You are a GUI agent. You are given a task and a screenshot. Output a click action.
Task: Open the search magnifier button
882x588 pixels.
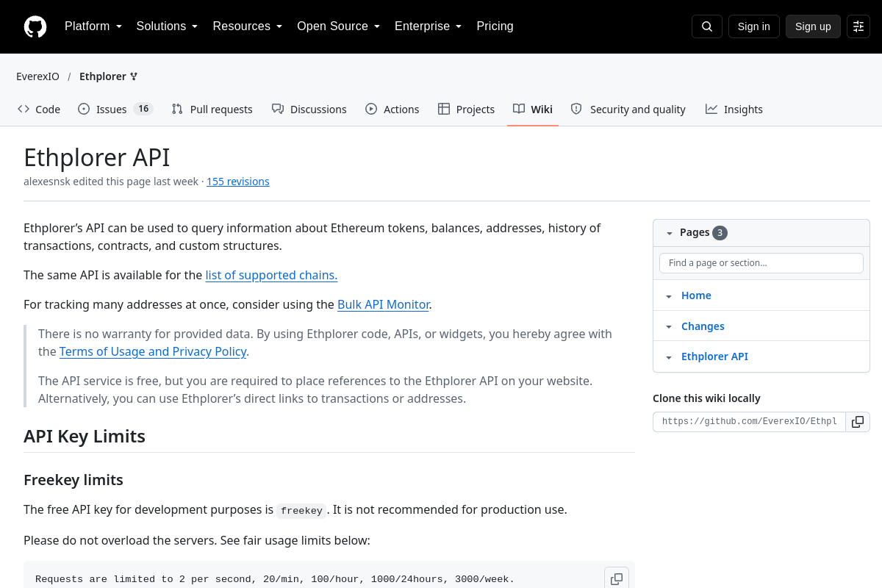[x=707, y=26]
